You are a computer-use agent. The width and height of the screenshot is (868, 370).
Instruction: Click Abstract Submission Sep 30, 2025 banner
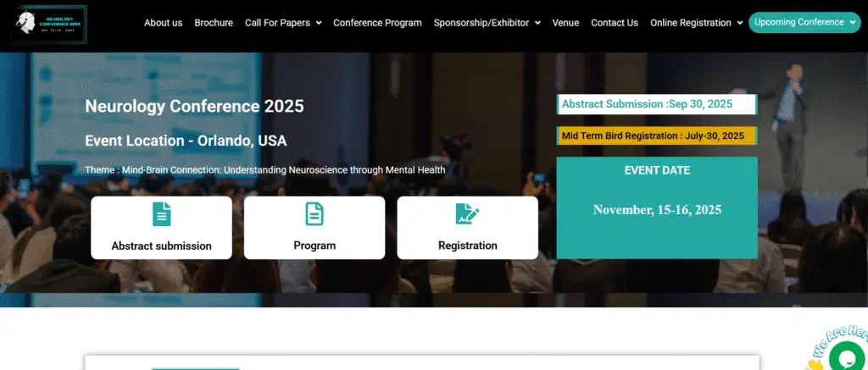(657, 104)
